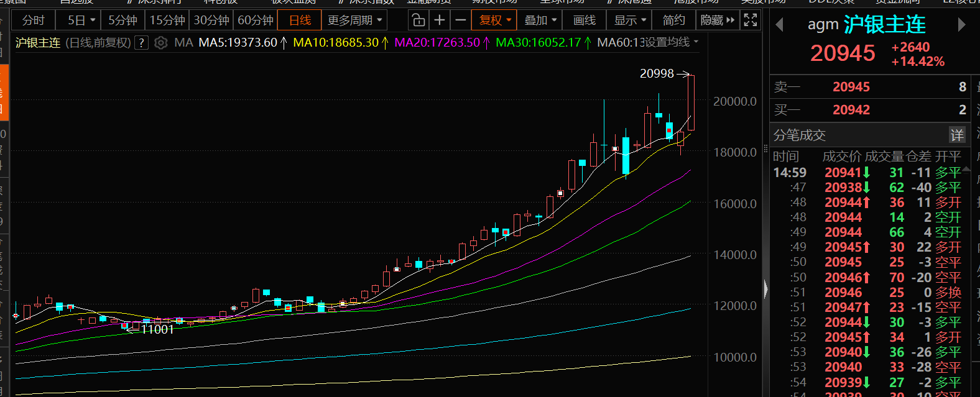Open the 更多周期 period dropdown
The image size is (980, 397).
point(355,21)
